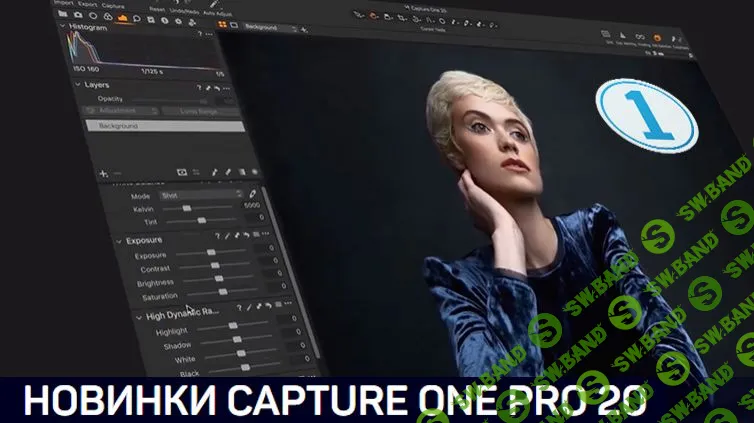
Task: Open the High Dynamic Range help icon
Action: [239, 308]
